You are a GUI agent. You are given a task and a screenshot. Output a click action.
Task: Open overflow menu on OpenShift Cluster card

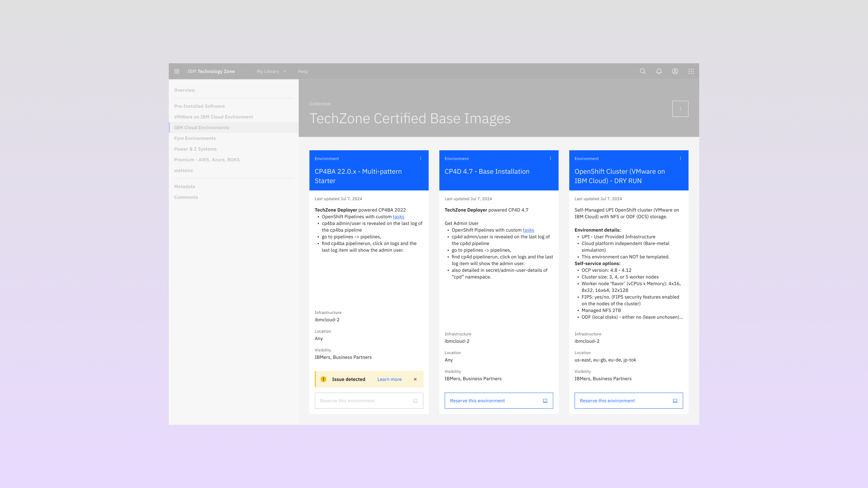(680, 159)
